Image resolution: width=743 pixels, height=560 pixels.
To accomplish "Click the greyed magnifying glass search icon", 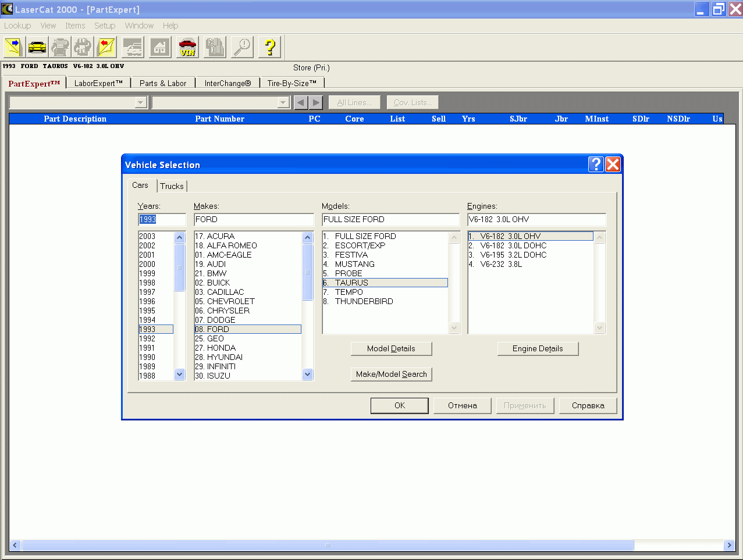I will pyautogui.click(x=242, y=47).
